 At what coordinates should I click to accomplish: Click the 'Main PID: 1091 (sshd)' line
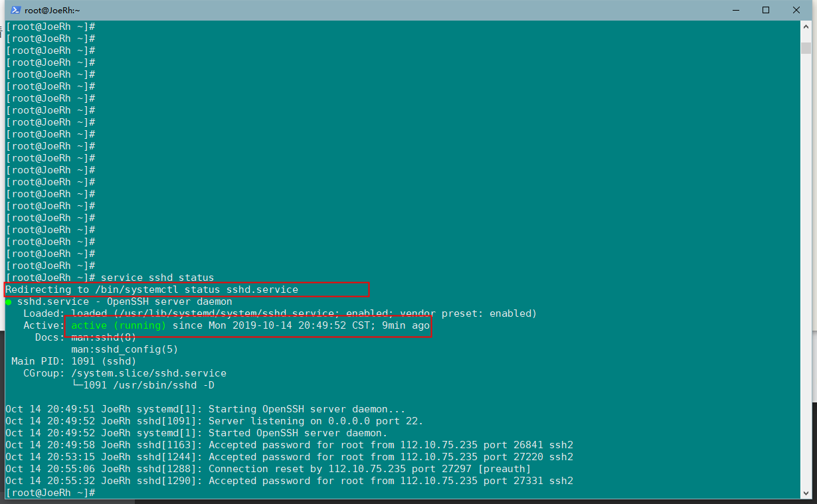point(74,361)
